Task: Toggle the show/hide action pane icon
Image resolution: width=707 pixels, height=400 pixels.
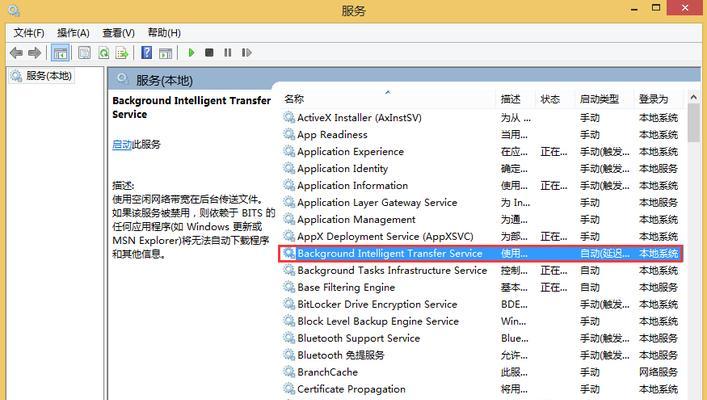Action: click(x=165, y=53)
